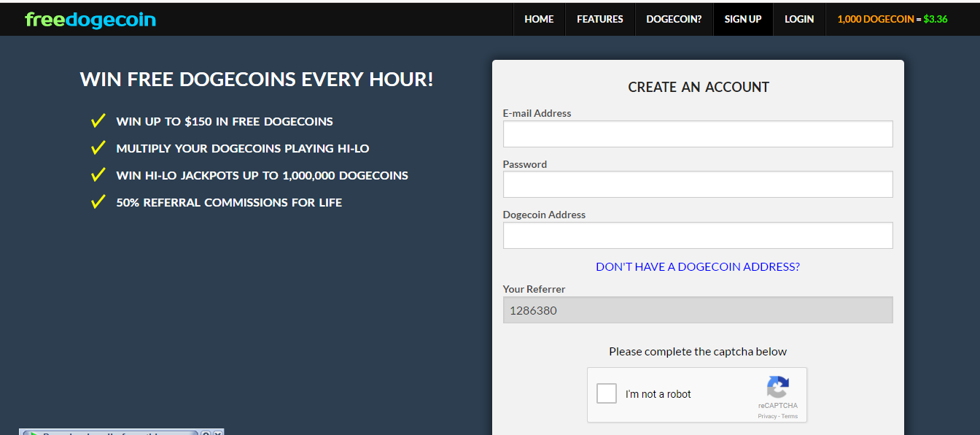Open the reCAPTCHA Terms link
The width and height of the screenshot is (980, 435).
click(790, 416)
